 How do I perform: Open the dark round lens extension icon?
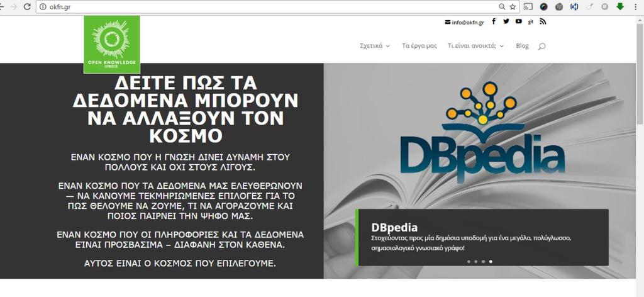[x=544, y=6]
